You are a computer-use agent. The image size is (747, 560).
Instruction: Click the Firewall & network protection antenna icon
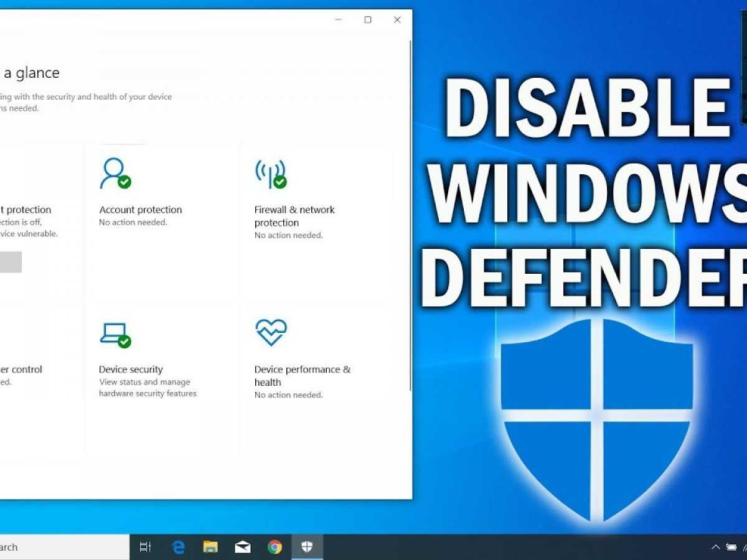[x=270, y=174]
